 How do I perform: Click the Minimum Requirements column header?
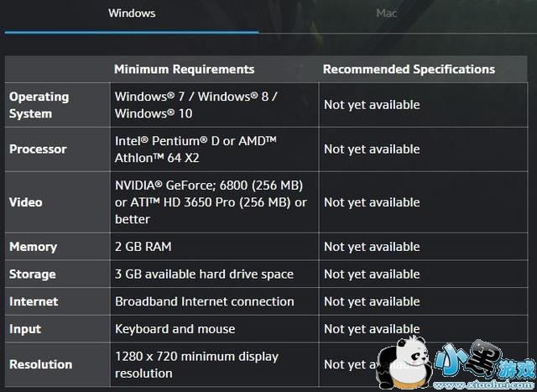[x=185, y=69]
